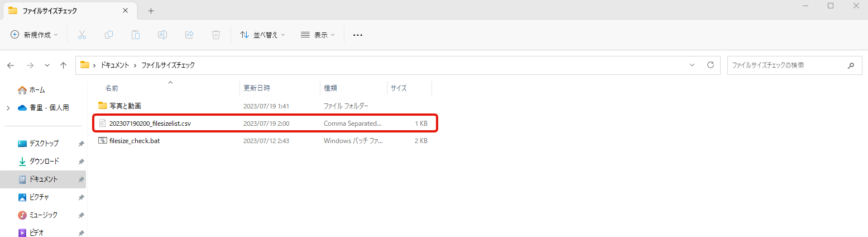Click the Cut scissors icon in toolbar
Image resolution: width=868 pixels, height=237 pixels.
point(82,35)
